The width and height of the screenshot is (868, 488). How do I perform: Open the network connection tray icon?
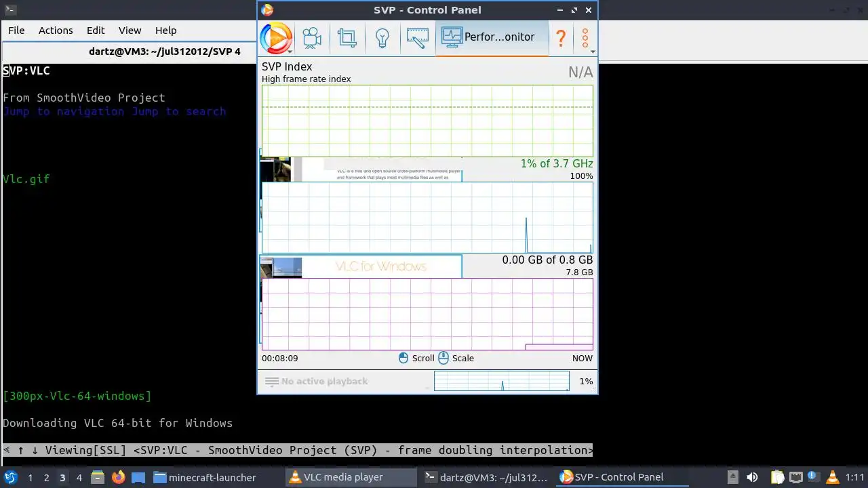(x=795, y=477)
